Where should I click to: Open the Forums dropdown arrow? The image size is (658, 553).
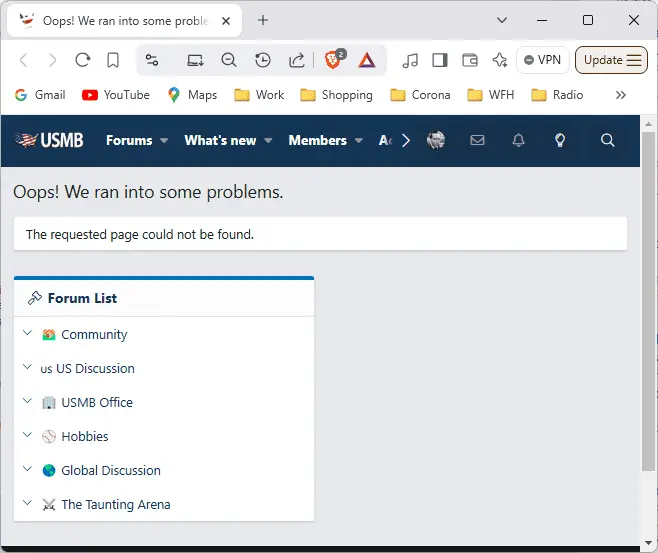pyautogui.click(x=164, y=141)
